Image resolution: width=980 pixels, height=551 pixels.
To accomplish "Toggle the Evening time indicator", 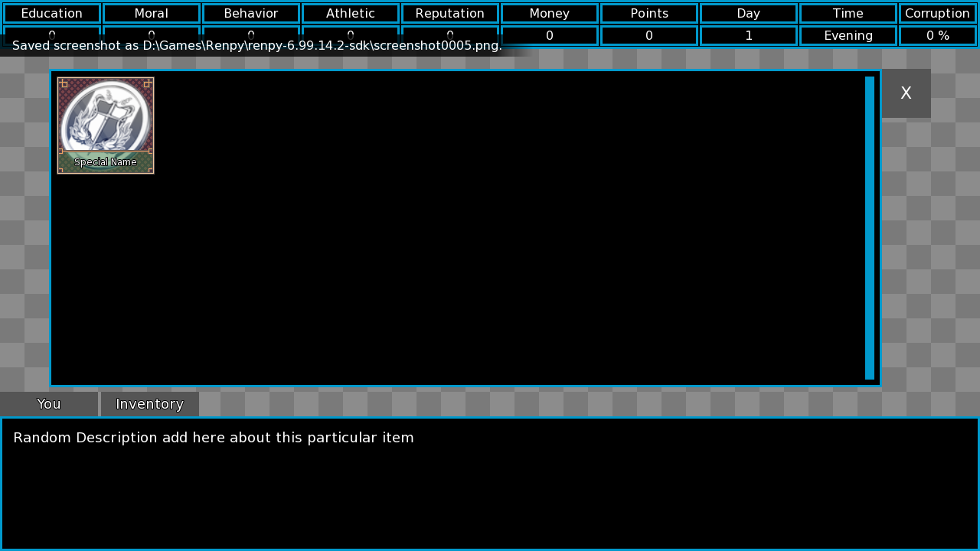I will (x=848, y=35).
